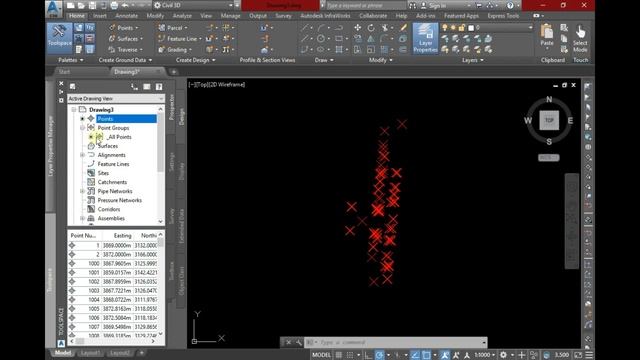Select the Circle draw tool
640x360 pixels.
coord(321,38)
